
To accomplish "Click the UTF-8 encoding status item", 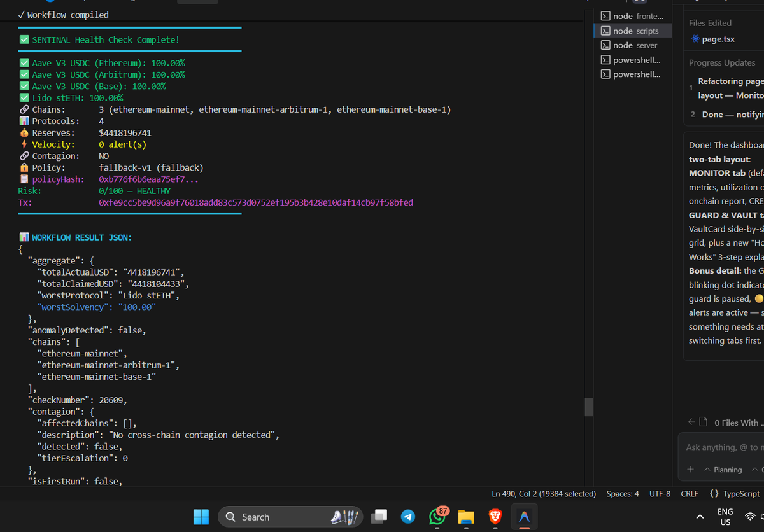I will (x=660, y=494).
